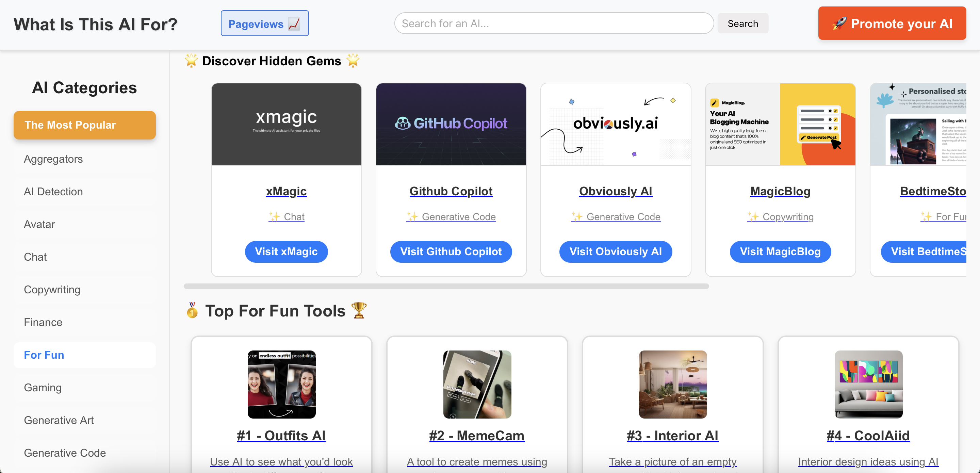Click Promote your AI rocket button
The width and height of the screenshot is (980, 473).
coord(892,23)
